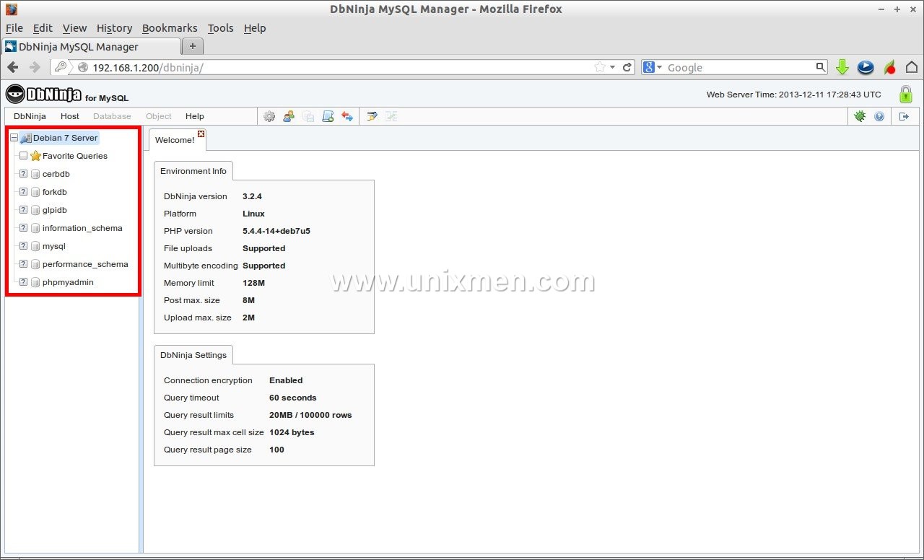Screen dimensions: 924x560
Task: Select glpidb database label
Action: [55, 210]
